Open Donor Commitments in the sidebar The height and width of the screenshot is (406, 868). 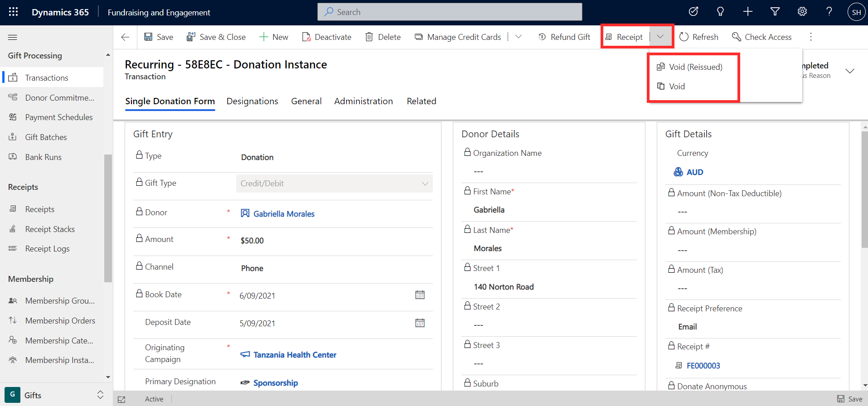(x=53, y=97)
